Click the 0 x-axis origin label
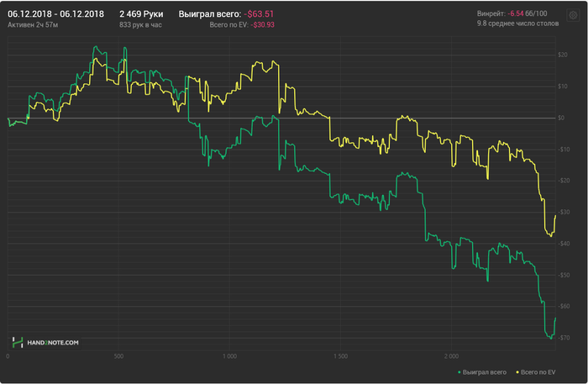The height and width of the screenshot is (384, 588). 8,356
